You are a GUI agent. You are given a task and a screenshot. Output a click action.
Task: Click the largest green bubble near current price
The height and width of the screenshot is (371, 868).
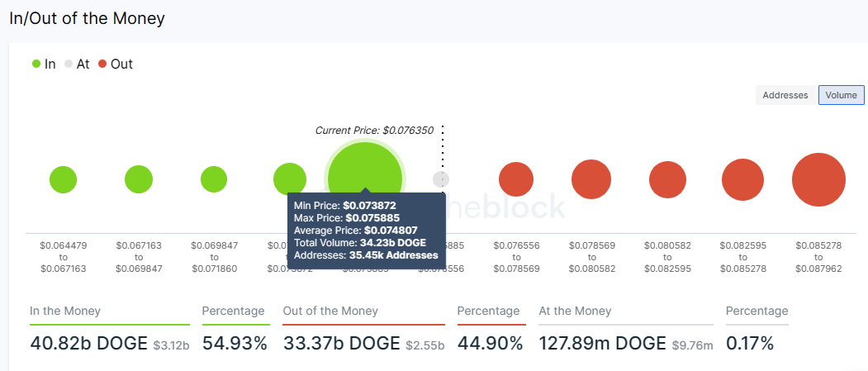365,169
